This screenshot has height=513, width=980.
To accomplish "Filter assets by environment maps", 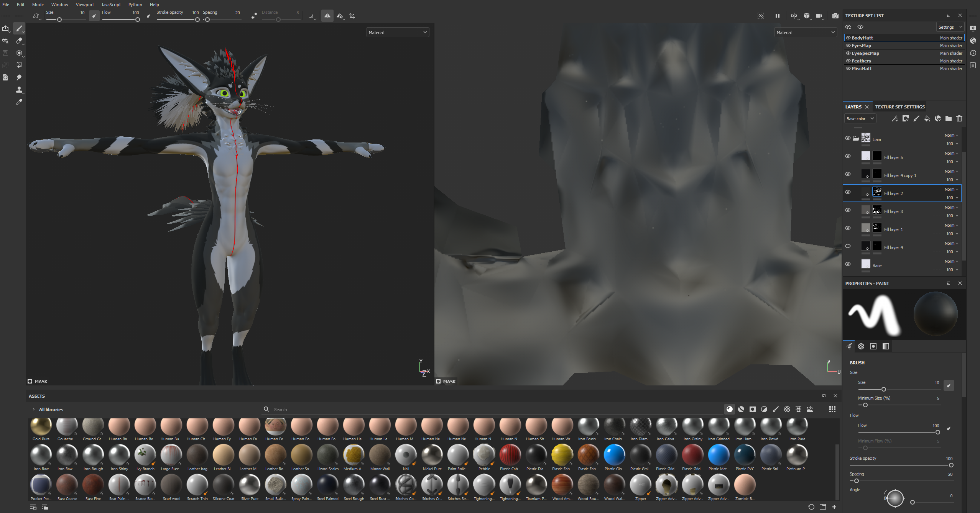I will coord(810,409).
